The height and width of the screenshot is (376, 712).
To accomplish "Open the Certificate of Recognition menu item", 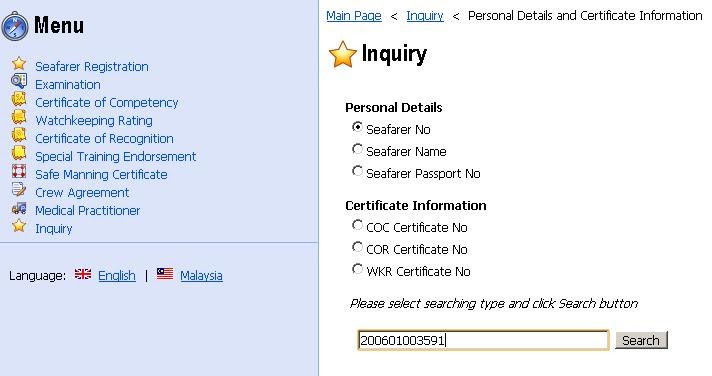I will coord(104,139).
